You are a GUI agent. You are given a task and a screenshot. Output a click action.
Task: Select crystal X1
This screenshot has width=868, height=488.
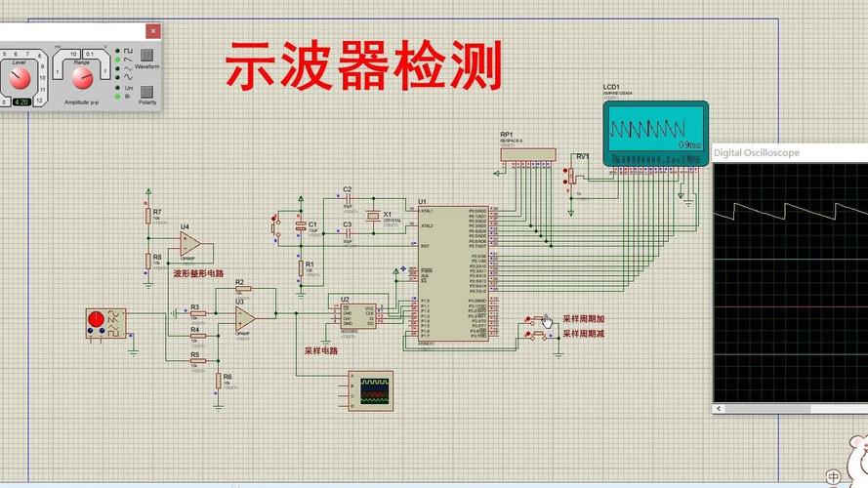tap(374, 216)
